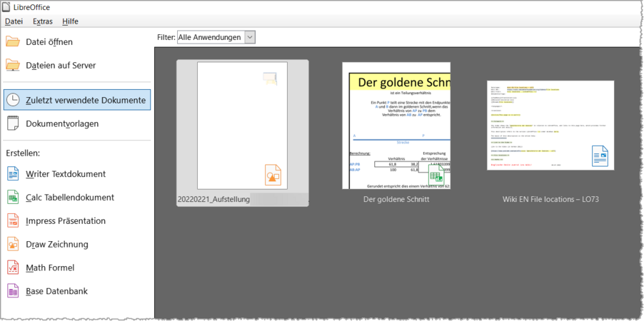This screenshot has width=644, height=321.
Task: Click the Draw badge on 20220221_Aufstellung thumbnail
Action: (273, 175)
